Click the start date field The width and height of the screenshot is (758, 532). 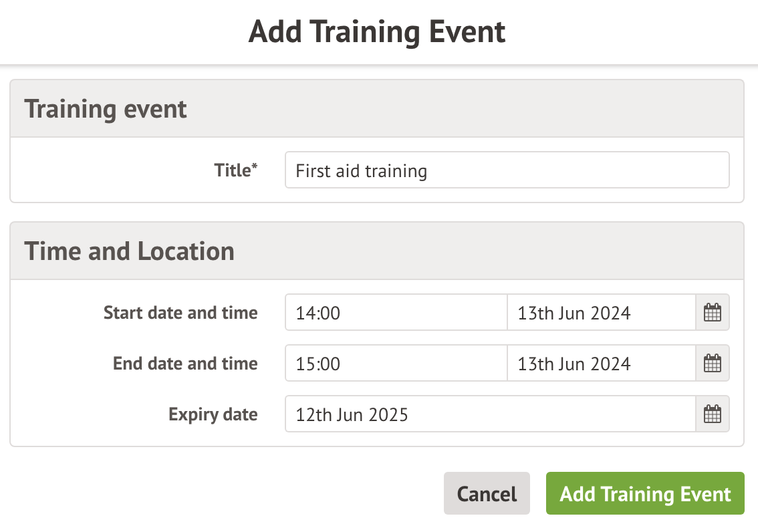pyautogui.click(x=601, y=313)
